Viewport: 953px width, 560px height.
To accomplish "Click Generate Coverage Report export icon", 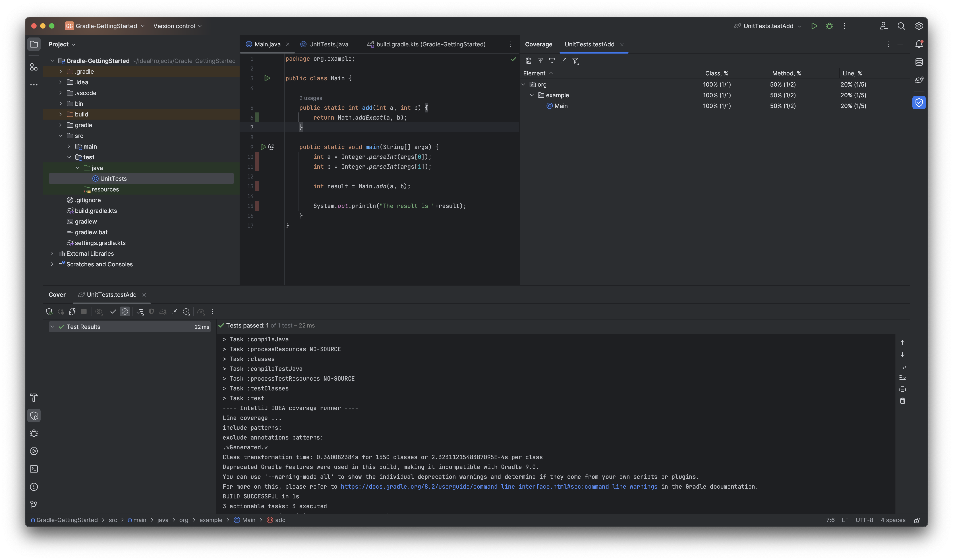I will (x=564, y=60).
